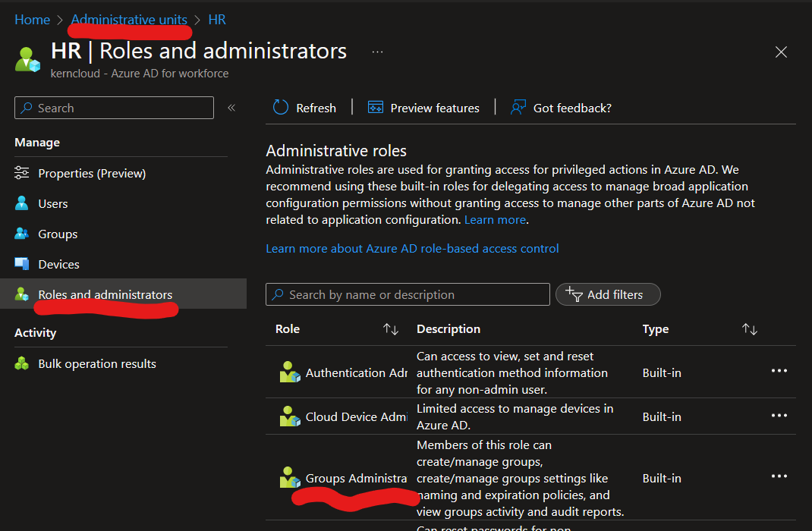812x531 pixels.
Task: Open more options for Cloud Device Administrator row
Action: 779,416
